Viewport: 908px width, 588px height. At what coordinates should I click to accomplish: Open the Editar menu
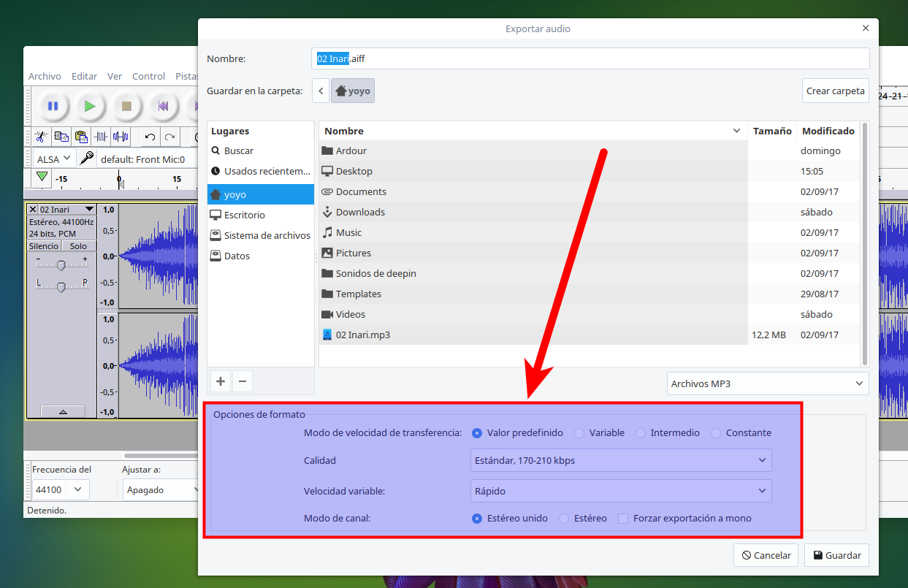(84, 76)
